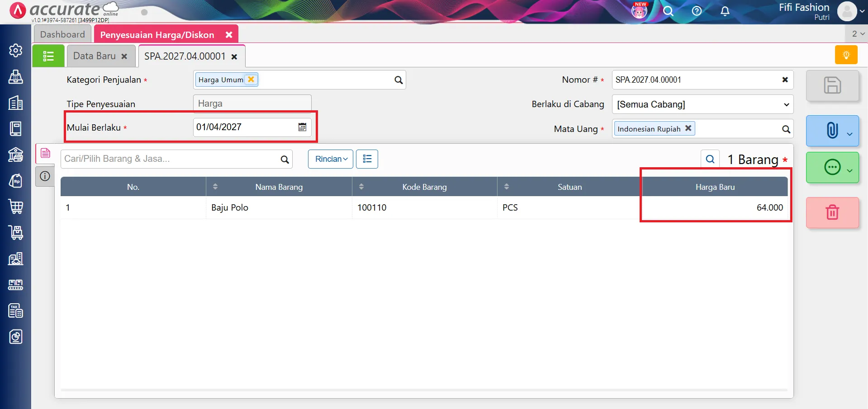Open the Rp price tag sidebar icon

point(16,181)
